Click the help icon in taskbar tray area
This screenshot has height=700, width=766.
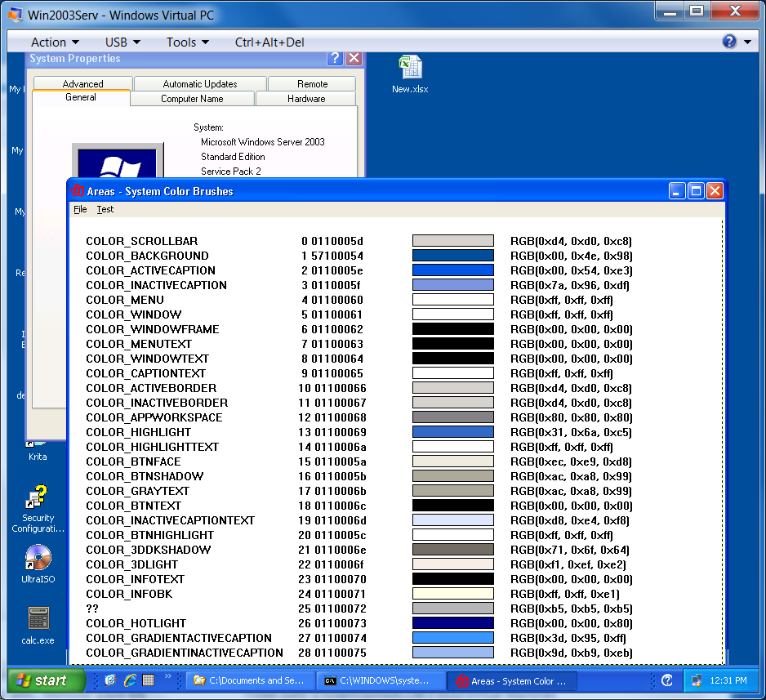667,680
